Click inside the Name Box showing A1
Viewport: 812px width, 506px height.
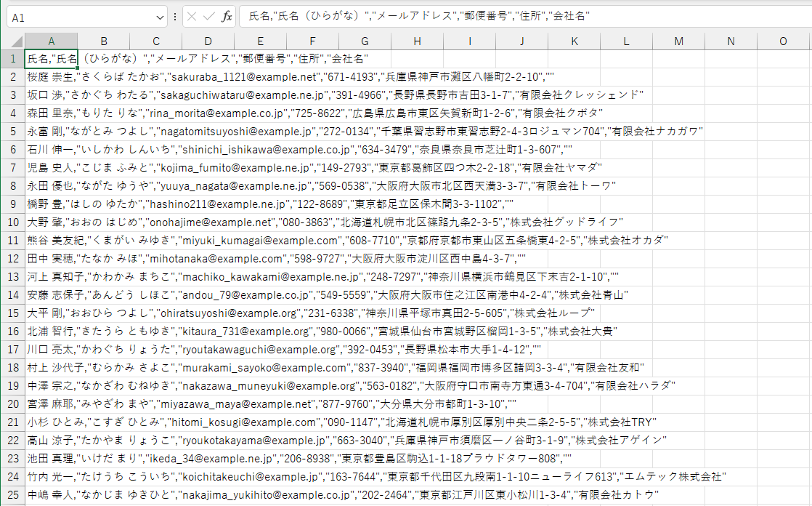(73, 16)
